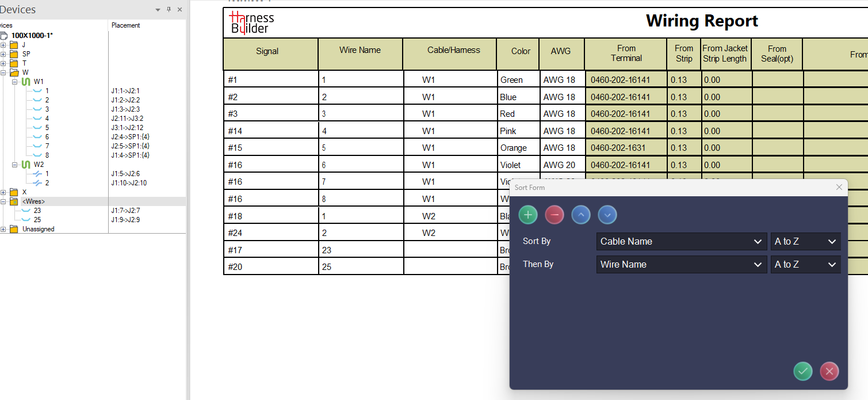The width and height of the screenshot is (868, 400).
Task: Open Then By order A to Z dropdown
Action: click(805, 265)
